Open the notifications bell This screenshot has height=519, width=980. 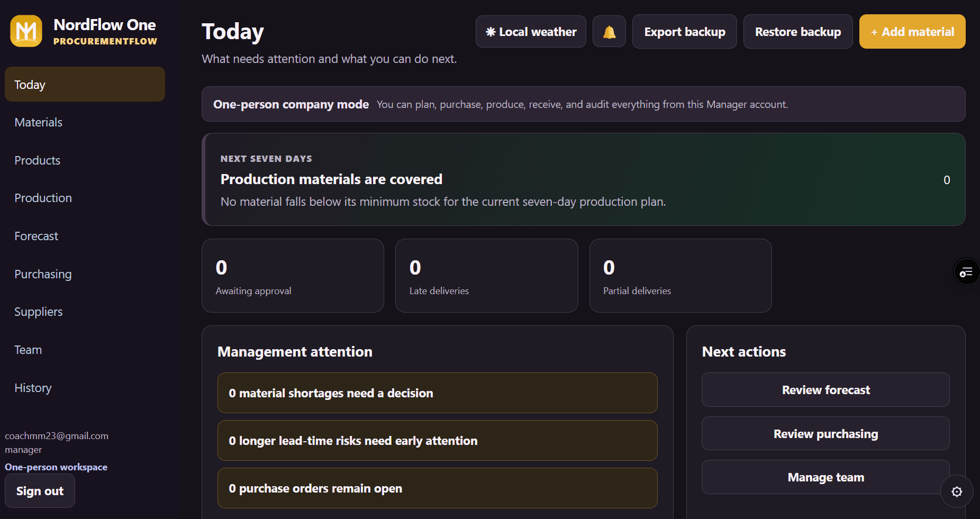pyautogui.click(x=609, y=32)
